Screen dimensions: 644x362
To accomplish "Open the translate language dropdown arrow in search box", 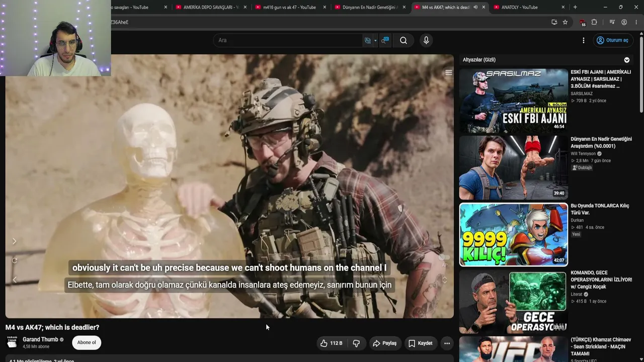I will (x=375, y=40).
